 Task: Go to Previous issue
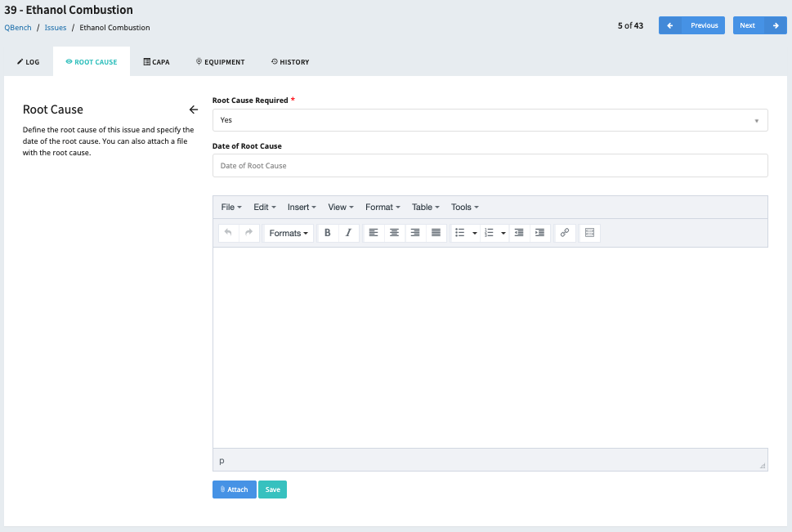pos(691,25)
